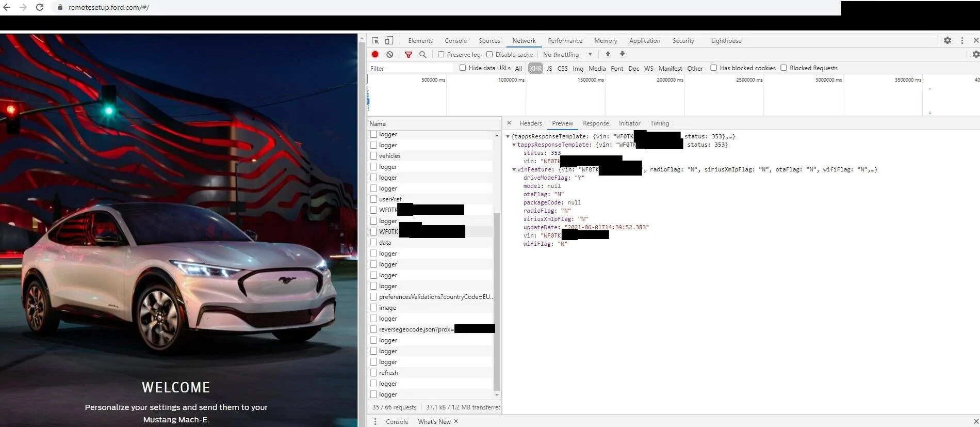Activate the inspect element picker icon
Image resolution: width=980 pixels, height=427 pixels.
tap(375, 40)
